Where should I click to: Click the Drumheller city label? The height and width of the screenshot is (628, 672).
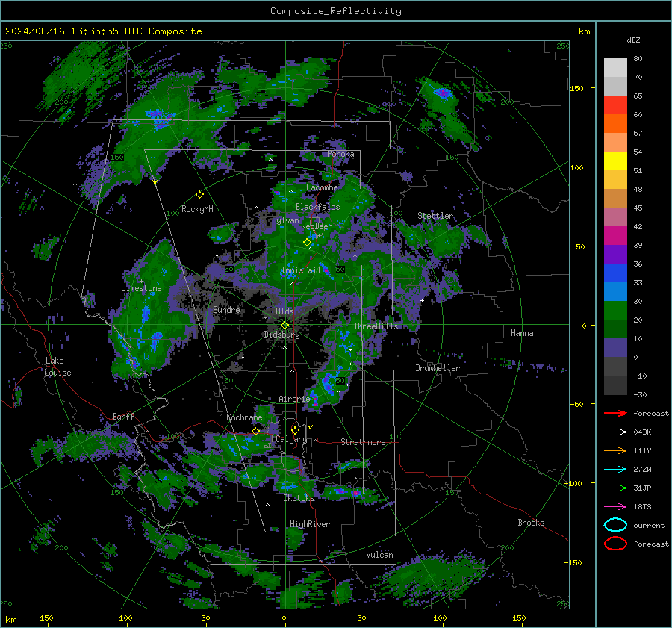click(438, 368)
